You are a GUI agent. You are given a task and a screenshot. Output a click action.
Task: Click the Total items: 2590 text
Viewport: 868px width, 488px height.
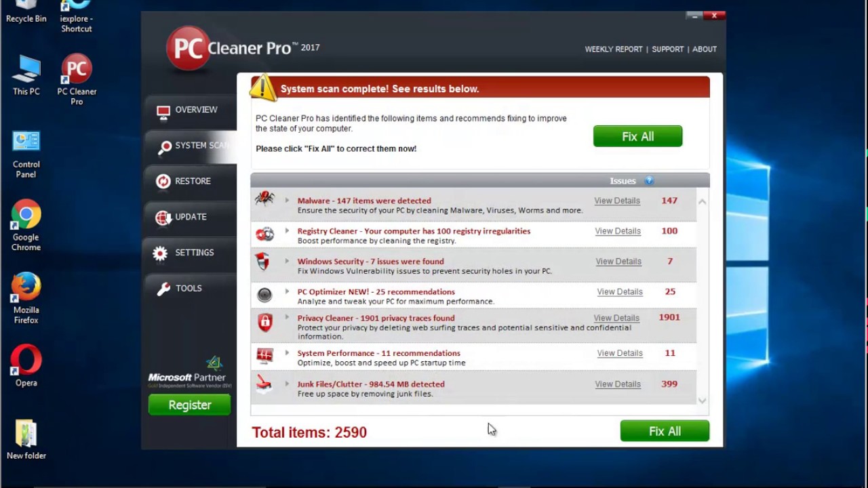click(309, 432)
